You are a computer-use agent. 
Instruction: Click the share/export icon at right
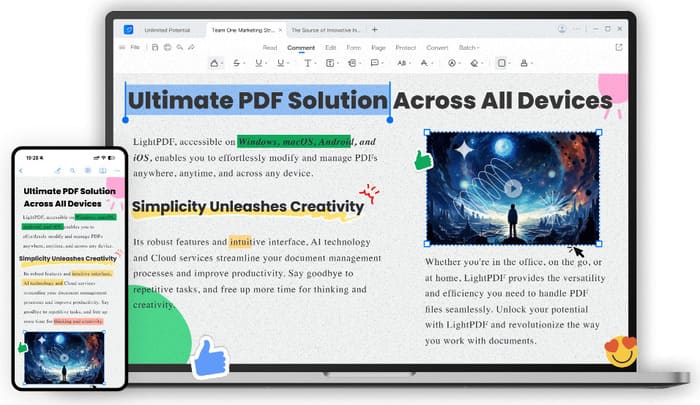click(619, 47)
